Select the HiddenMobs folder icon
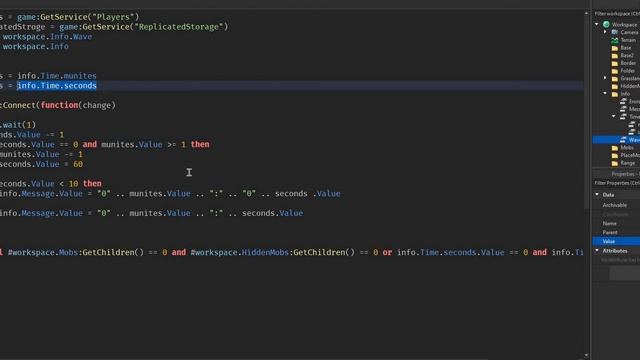Image resolution: width=640 pixels, height=360 pixels. pos(615,86)
